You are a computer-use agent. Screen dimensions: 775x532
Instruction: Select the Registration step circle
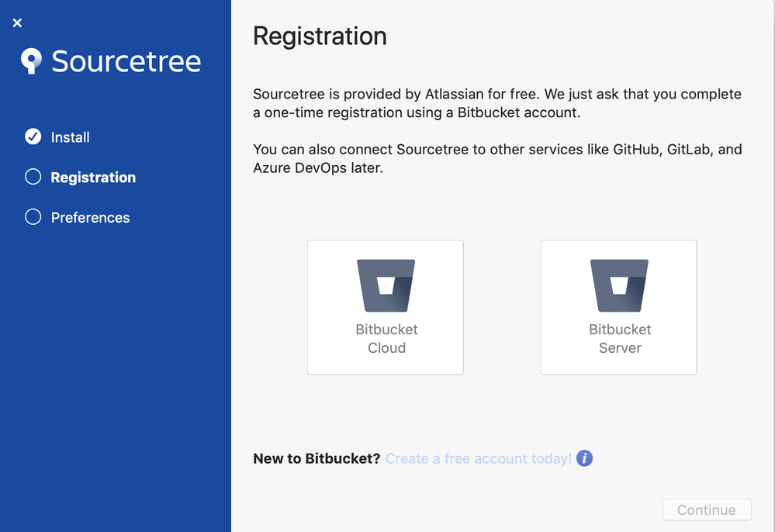(33, 176)
